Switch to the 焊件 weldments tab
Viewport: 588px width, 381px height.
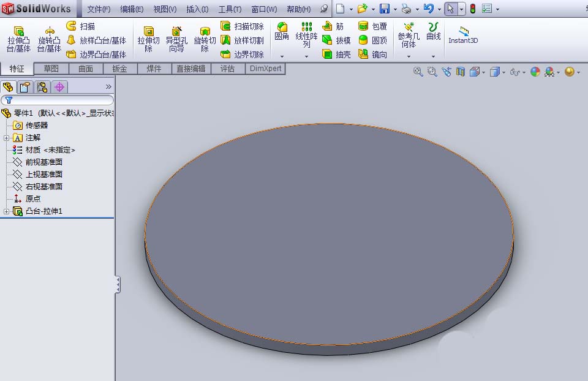pyautogui.click(x=154, y=69)
